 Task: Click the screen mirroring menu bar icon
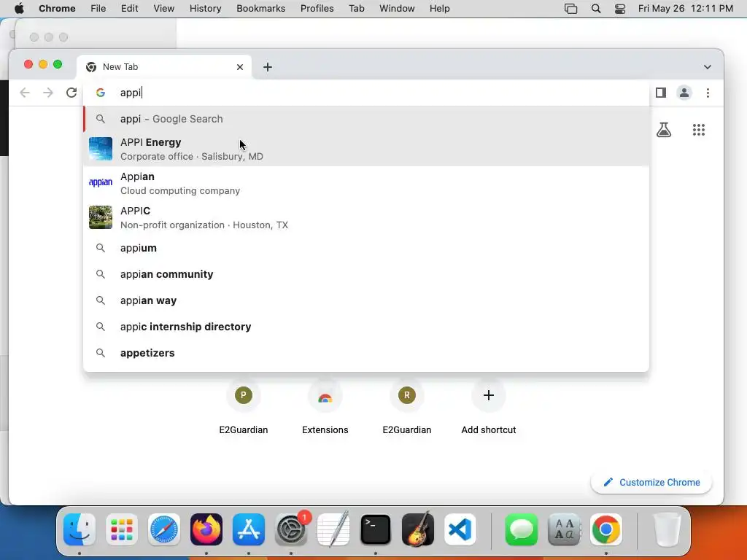(x=570, y=9)
